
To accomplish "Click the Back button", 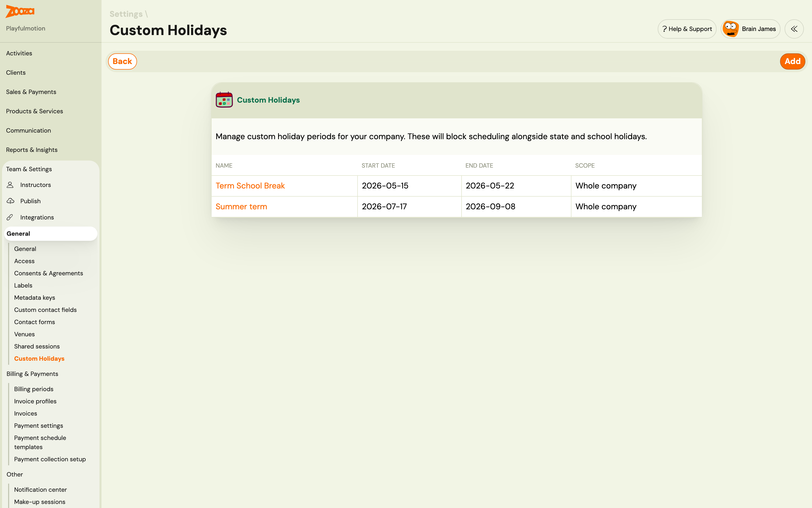I will coord(122,61).
